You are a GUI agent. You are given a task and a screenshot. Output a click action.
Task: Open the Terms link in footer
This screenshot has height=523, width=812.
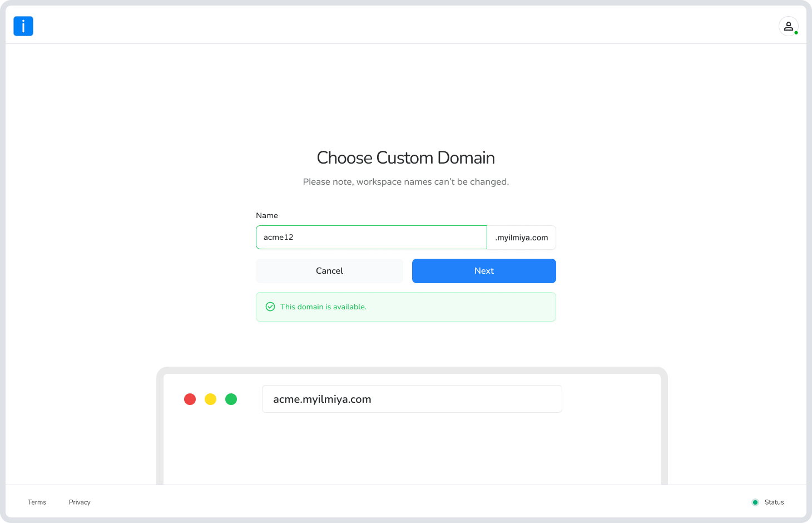coord(37,502)
